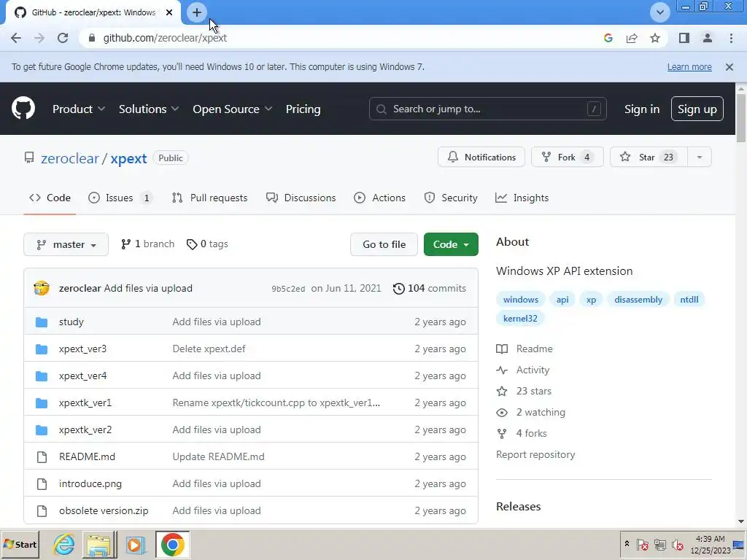The height and width of the screenshot is (560, 747).
Task: Go back with the browser back arrow
Action: pyautogui.click(x=16, y=38)
